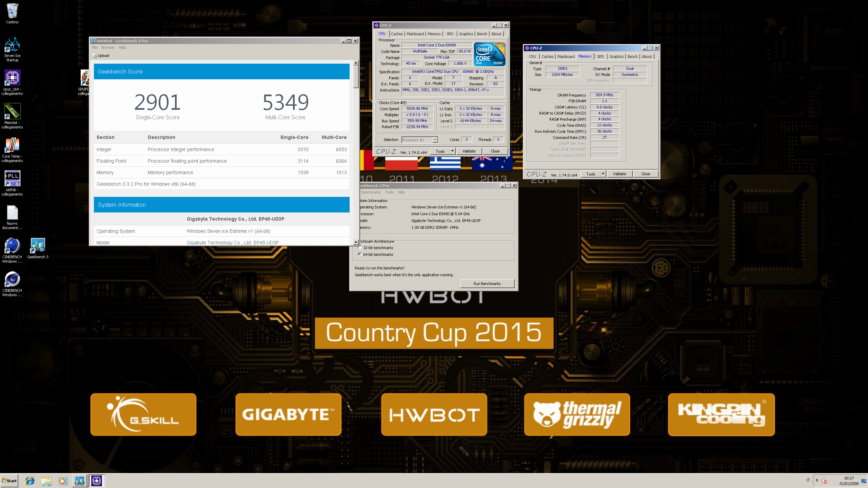Click the Geekbench 3 Pro window title icon

94,41
